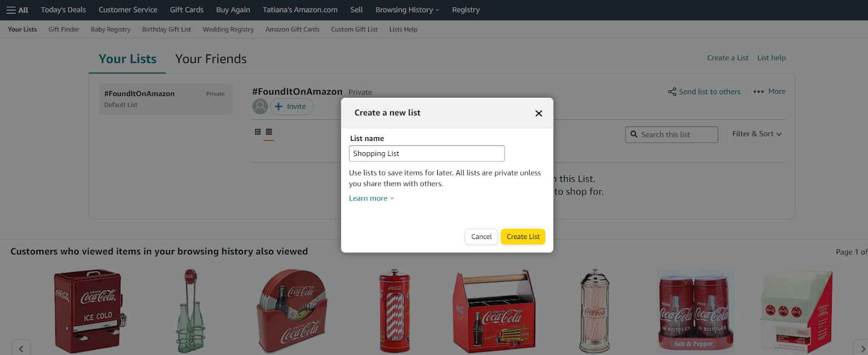The image size is (868, 355).
Task: Switch to grid view for the list
Action: click(x=259, y=132)
